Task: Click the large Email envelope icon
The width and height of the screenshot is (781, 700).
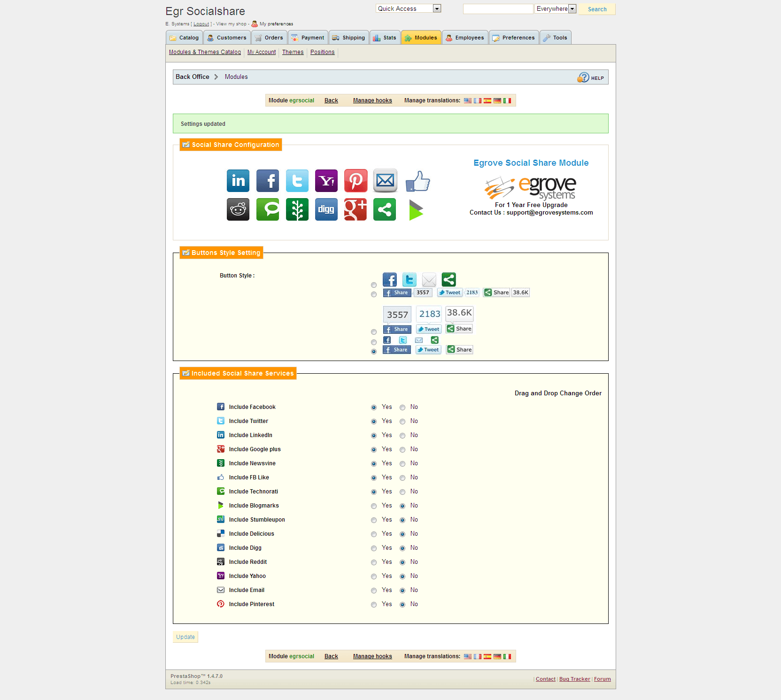Action: (386, 180)
